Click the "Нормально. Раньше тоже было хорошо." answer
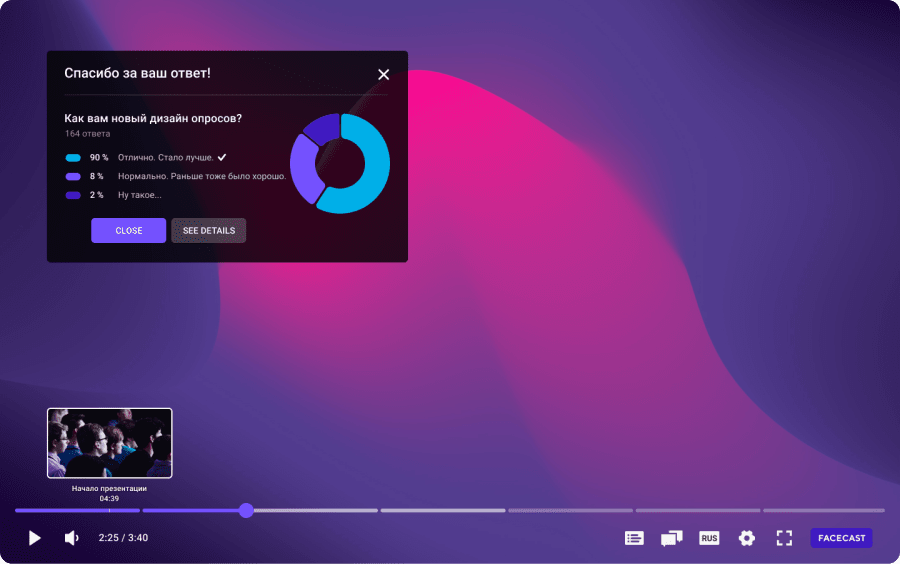Screen dimensions: 900x564 click(201, 176)
